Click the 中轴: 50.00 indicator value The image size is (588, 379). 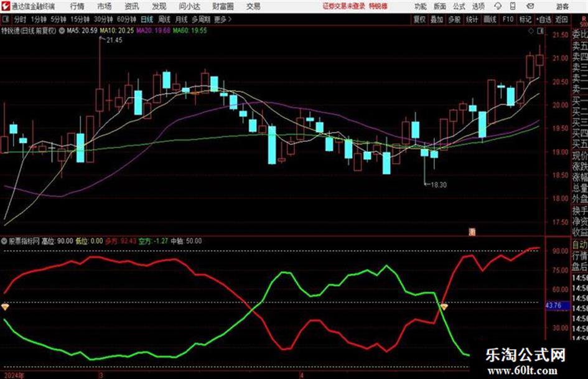[187, 241]
